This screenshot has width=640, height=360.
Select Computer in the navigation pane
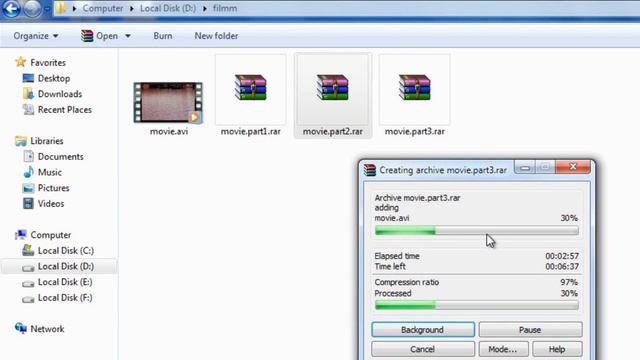tap(51, 235)
